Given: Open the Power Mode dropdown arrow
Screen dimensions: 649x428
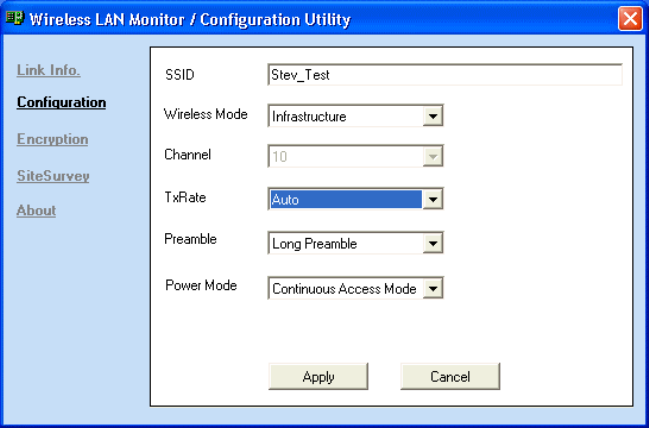Looking at the screenshot, I should pos(433,288).
